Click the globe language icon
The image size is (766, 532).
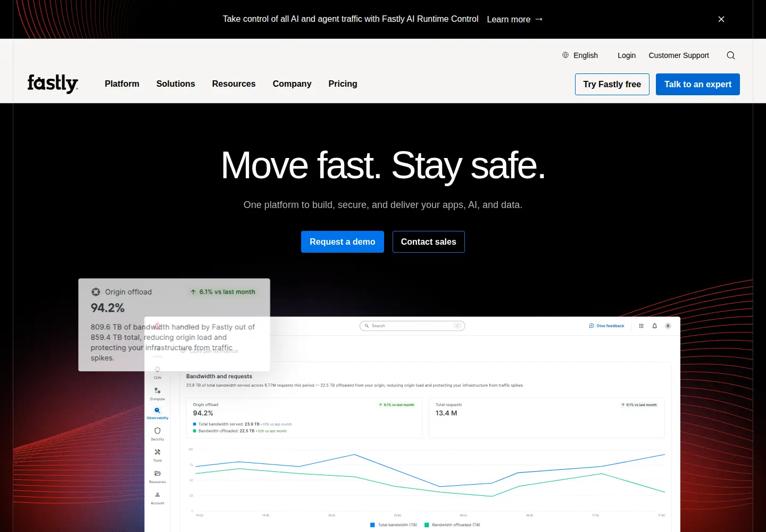tap(565, 55)
